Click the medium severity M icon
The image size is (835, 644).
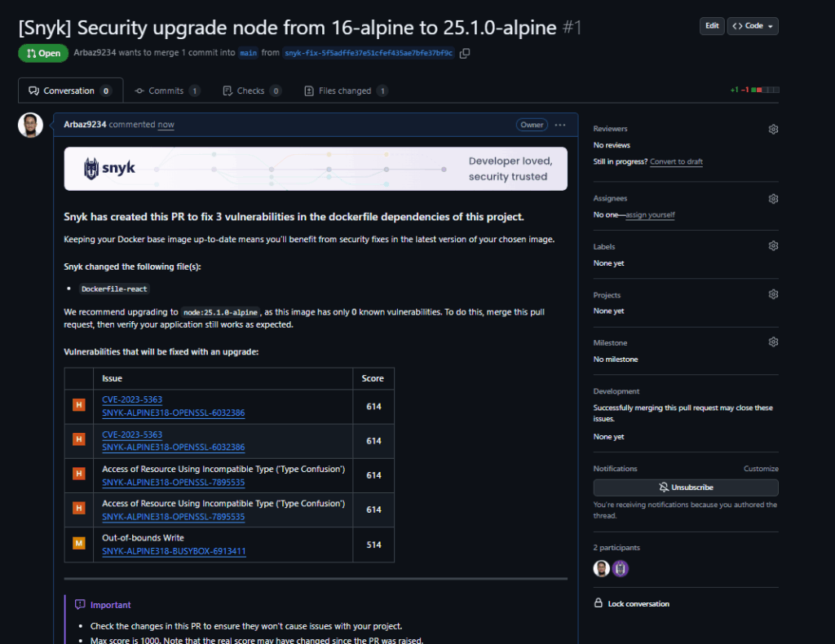click(x=79, y=544)
